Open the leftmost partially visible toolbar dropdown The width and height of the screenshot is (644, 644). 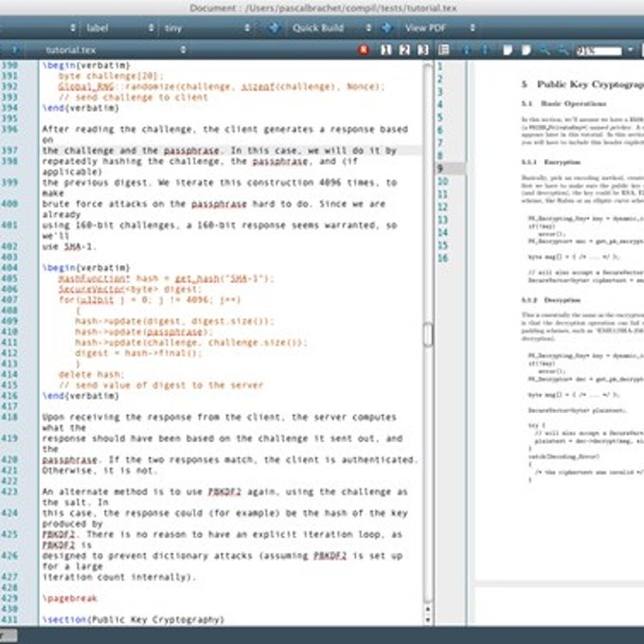[39, 27]
